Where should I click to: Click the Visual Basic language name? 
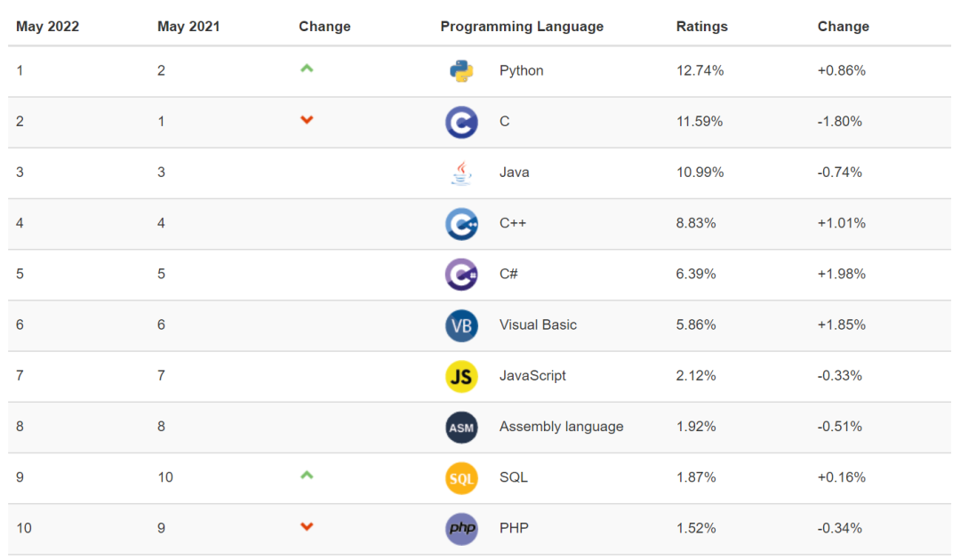[x=538, y=325]
